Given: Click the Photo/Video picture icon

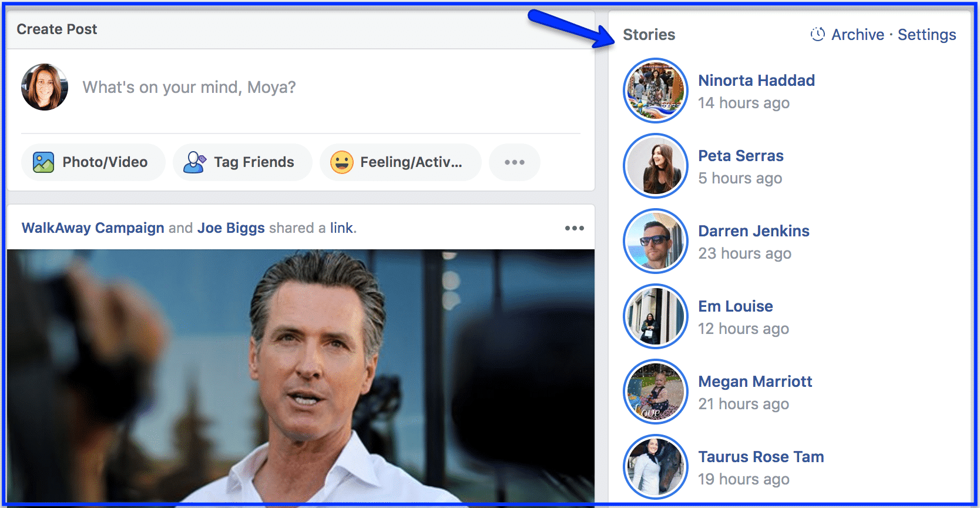Looking at the screenshot, I should (x=43, y=162).
